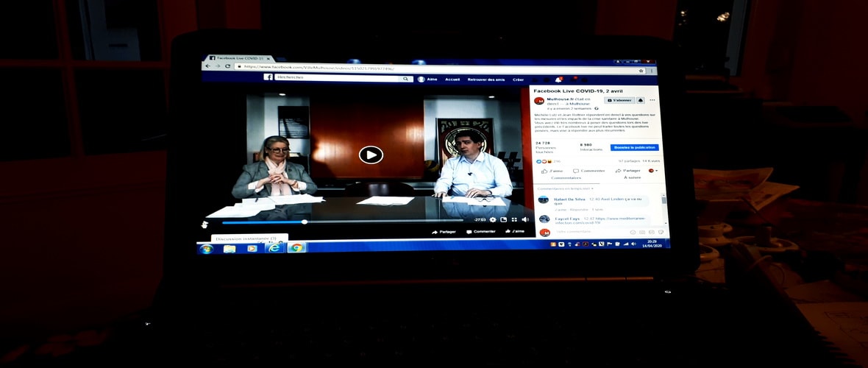Go to Accueil in Facebook header

[452, 79]
